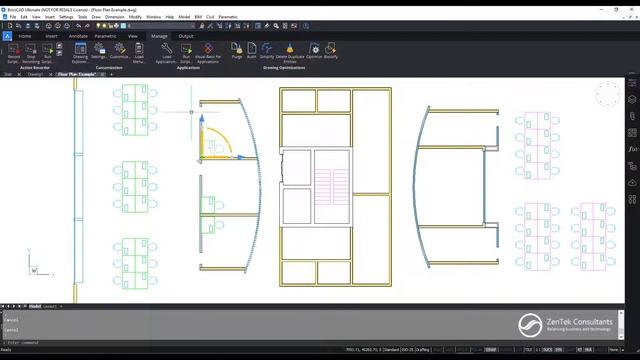Click the Layers panel icon in right sidebar

click(x=632, y=99)
